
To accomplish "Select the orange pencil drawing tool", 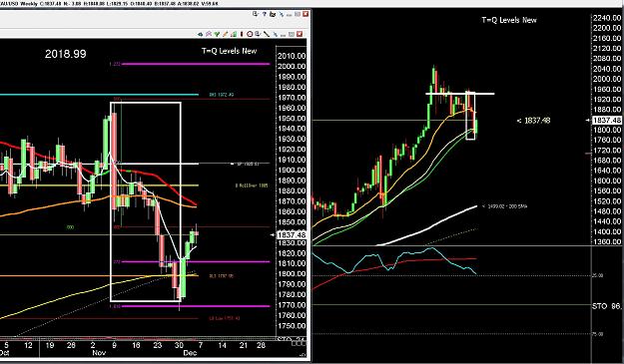I will tap(225, 34).
